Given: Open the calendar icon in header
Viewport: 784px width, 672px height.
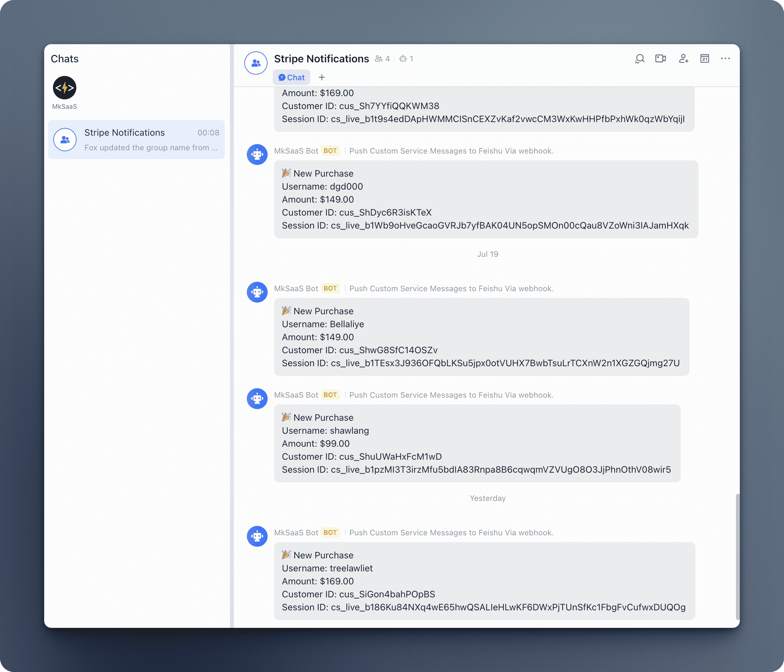Looking at the screenshot, I should pyautogui.click(x=704, y=59).
